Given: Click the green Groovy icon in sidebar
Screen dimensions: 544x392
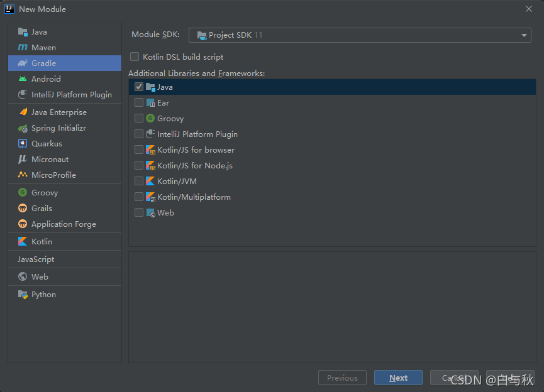Looking at the screenshot, I should (x=23, y=192).
